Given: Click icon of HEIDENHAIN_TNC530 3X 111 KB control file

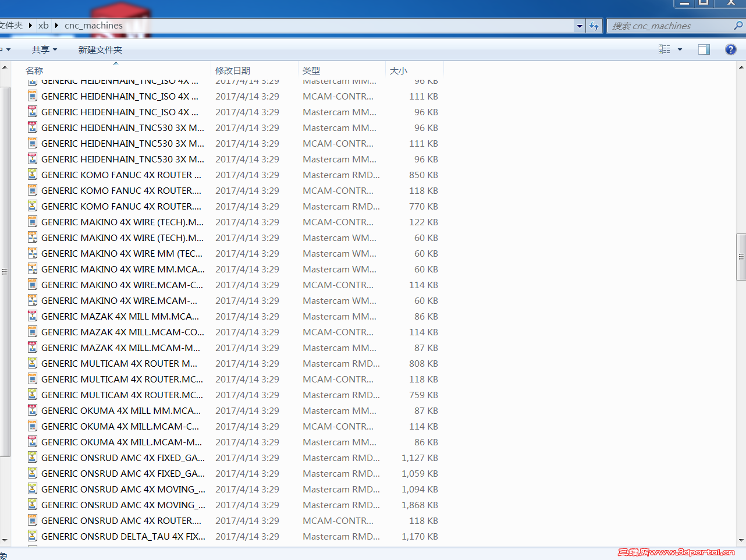Looking at the screenshot, I should coord(33,143).
